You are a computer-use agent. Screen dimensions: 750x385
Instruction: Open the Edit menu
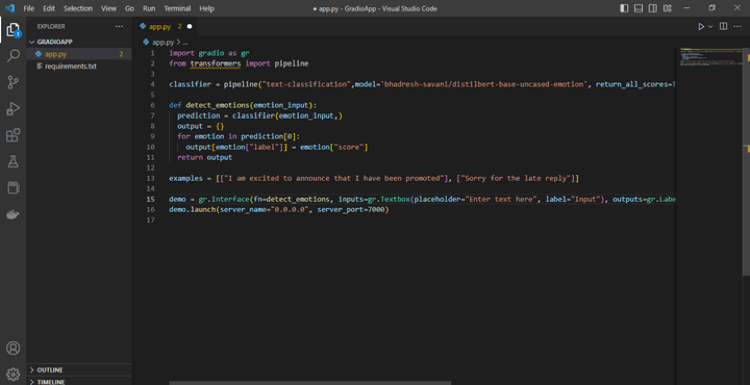coord(49,9)
